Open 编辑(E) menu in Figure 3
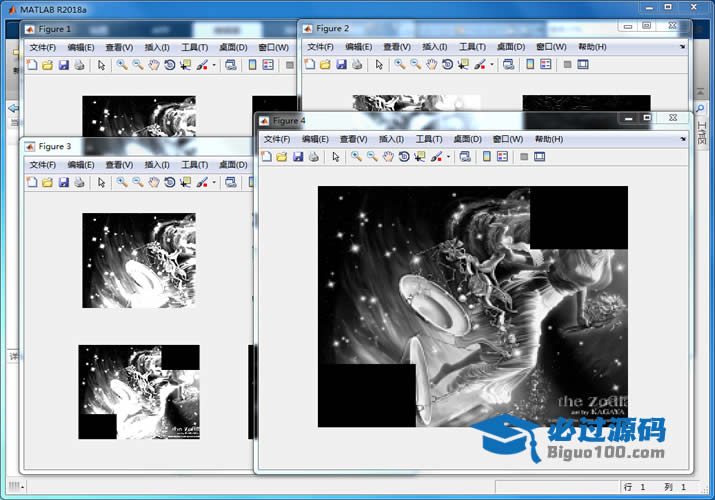 (81, 165)
